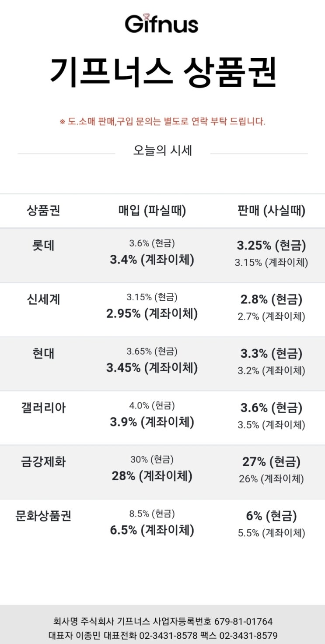Click the 판매 (사실때) column header
This screenshot has height=644, width=325.
point(271,211)
